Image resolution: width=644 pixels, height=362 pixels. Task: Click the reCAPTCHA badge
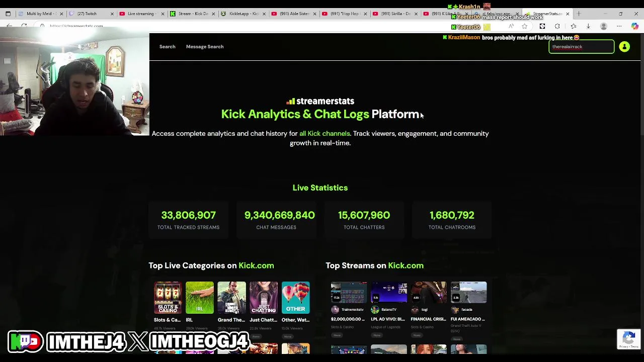629,339
